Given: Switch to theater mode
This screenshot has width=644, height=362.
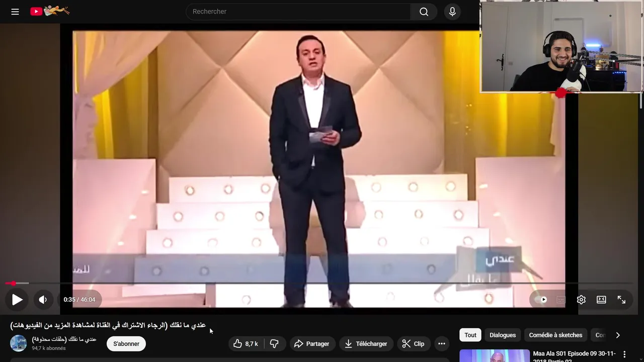Looking at the screenshot, I should tap(601, 300).
